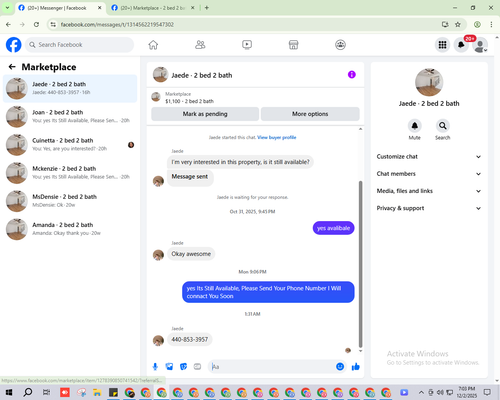Open Amanda - 2 bed 2 bath conversation
This screenshot has height=400, width=500.
[x=70, y=229]
